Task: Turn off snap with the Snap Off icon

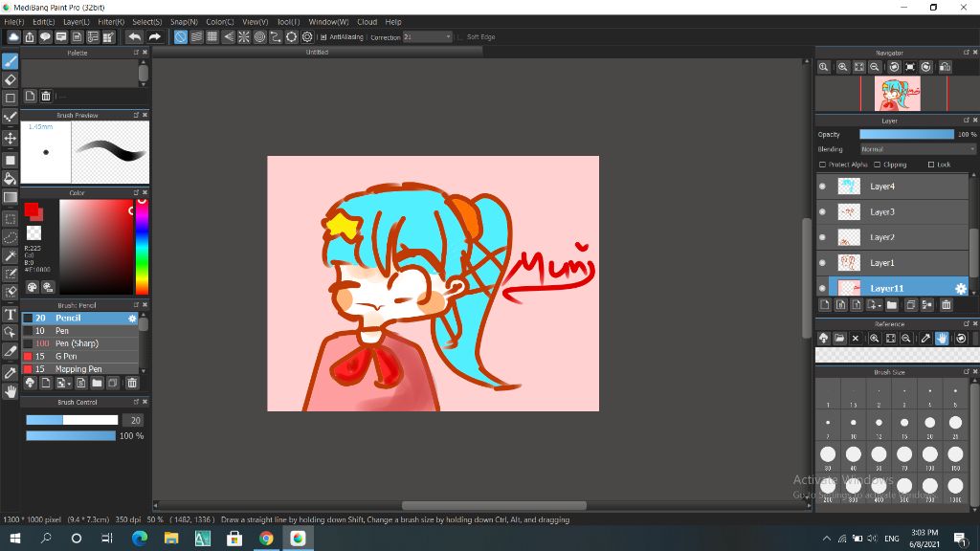Action: tap(181, 37)
